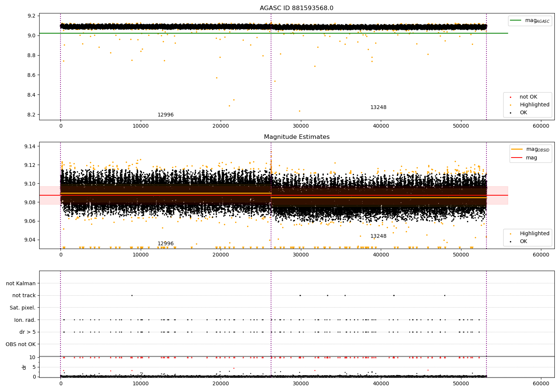Click the 9.14 tick label on middle plot

click(x=31, y=146)
